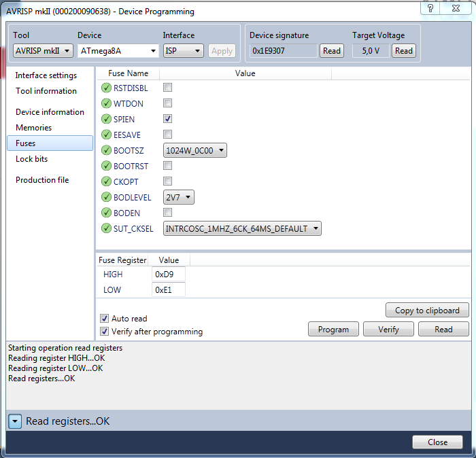Open Device information page
The image size is (476, 458).
click(x=50, y=112)
